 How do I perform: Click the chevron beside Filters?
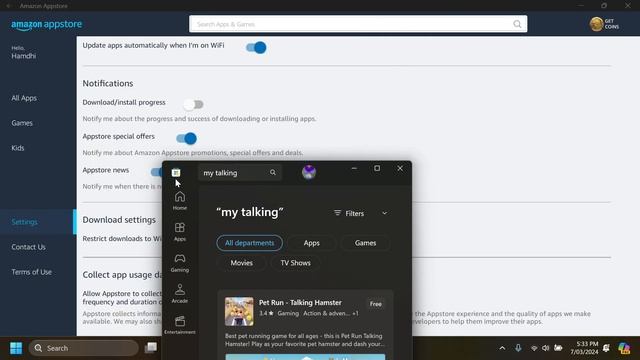pyautogui.click(x=384, y=213)
